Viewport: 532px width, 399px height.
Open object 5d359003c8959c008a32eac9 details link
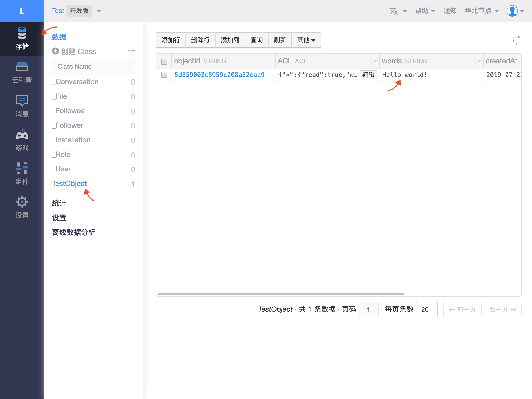(x=220, y=75)
